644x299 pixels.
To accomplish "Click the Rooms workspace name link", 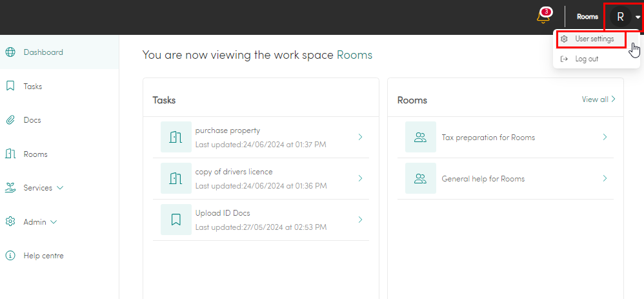I will click(x=354, y=55).
